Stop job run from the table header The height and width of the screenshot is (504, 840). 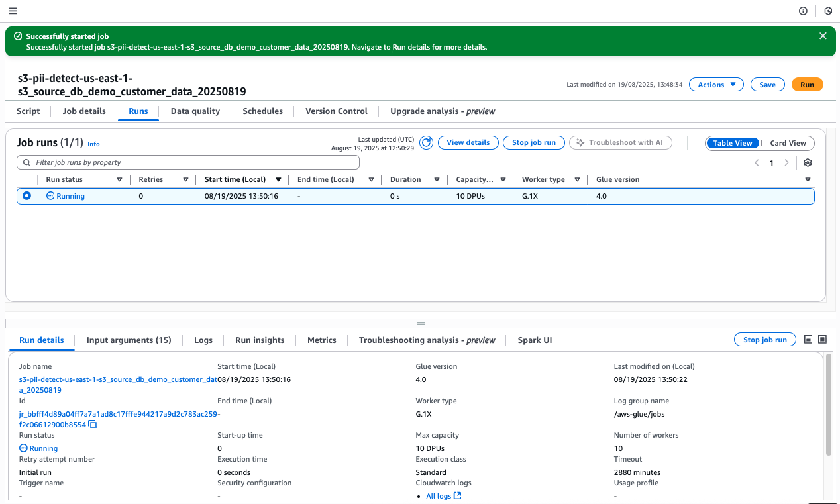point(534,142)
